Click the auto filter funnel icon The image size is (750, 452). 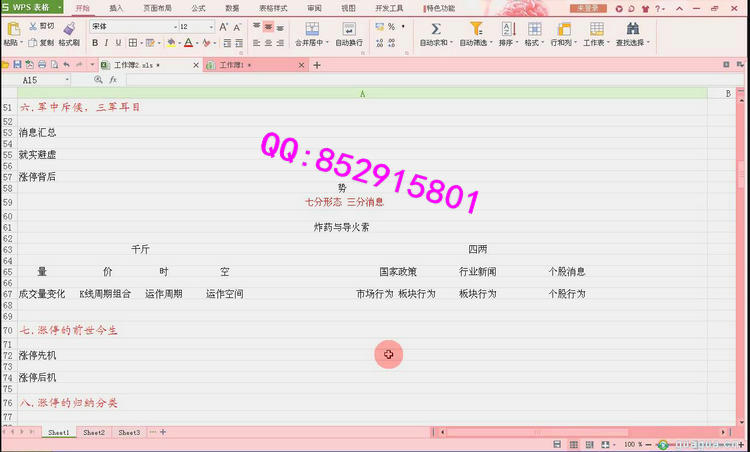(x=476, y=29)
